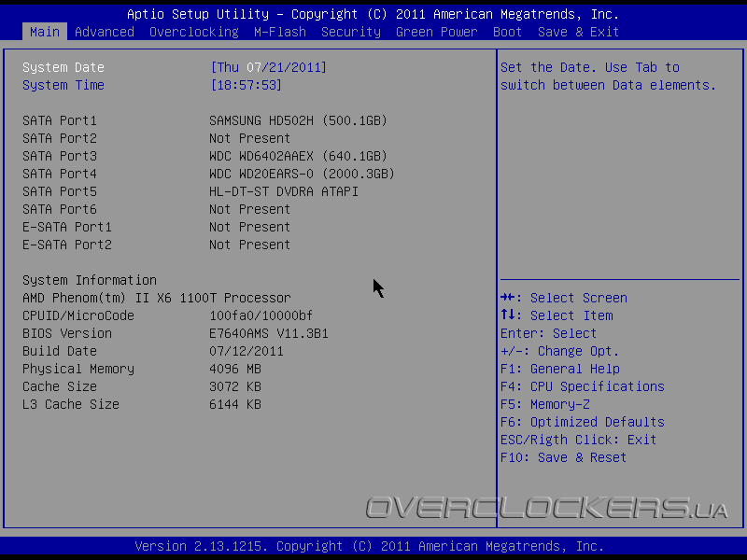Click the 6144 KB L3 cache value
747x560 pixels.
click(235, 404)
